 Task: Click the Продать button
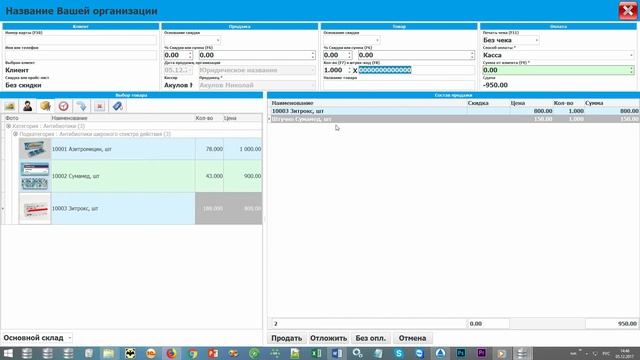pyautogui.click(x=287, y=338)
